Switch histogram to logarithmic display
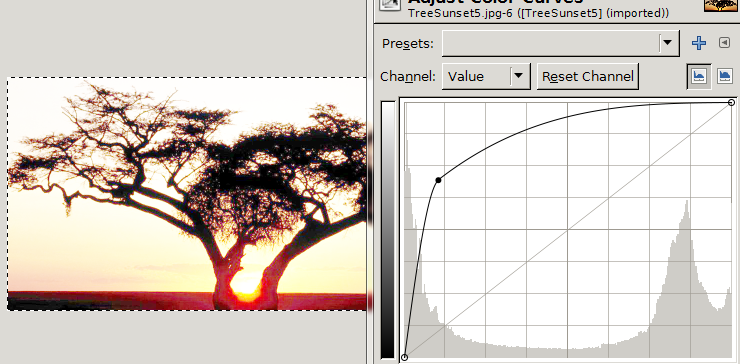 725,76
